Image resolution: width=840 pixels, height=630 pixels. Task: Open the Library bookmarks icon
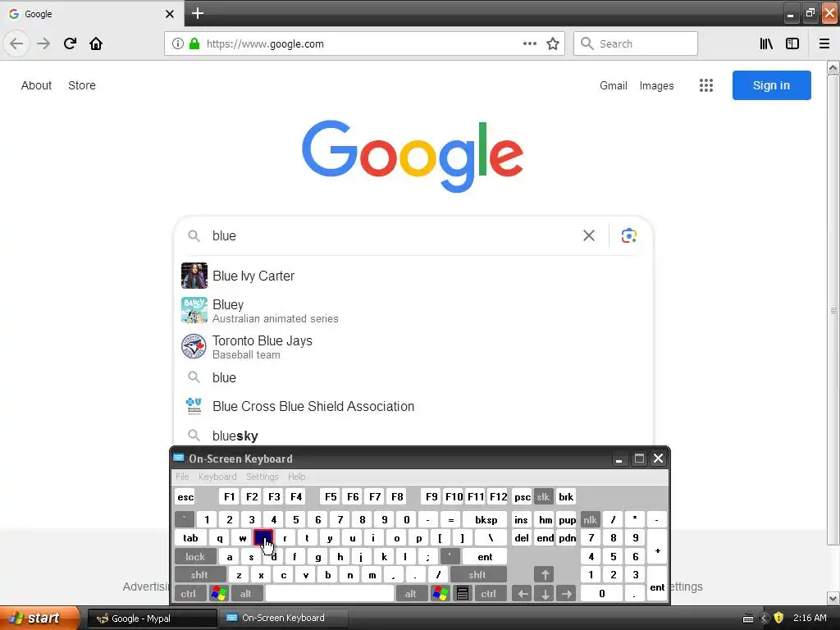point(766,43)
